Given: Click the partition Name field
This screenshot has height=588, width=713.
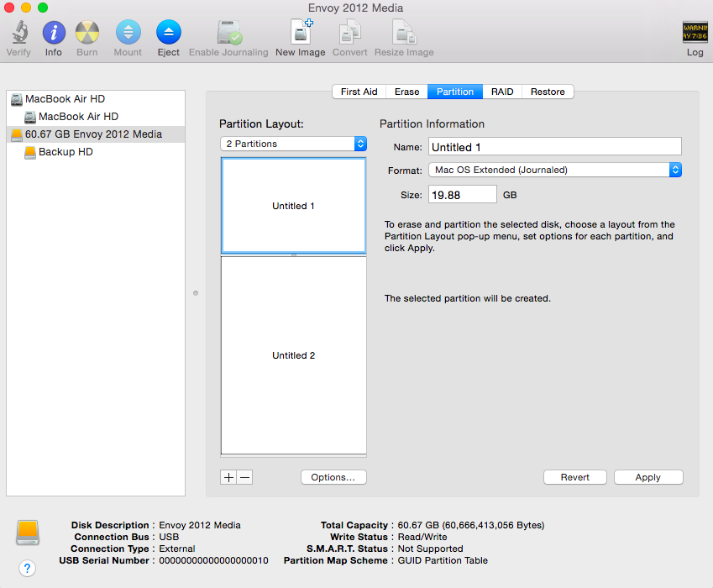Looking at the screenshot, I should click(x=555, y=147).
